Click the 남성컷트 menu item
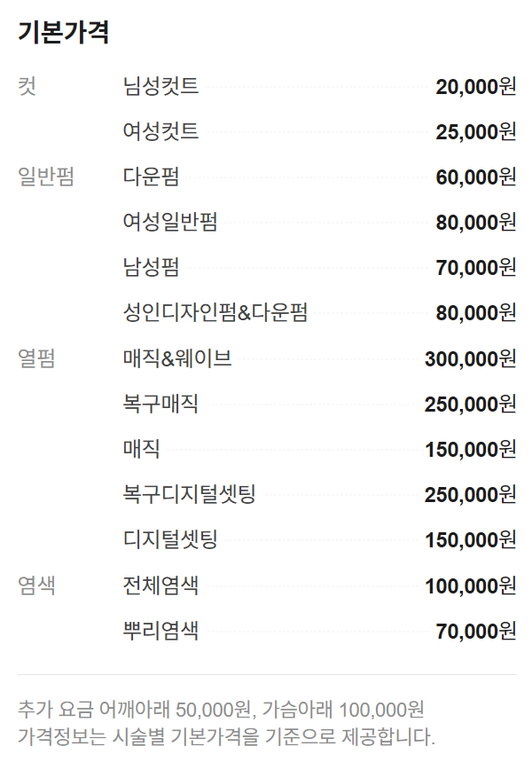Screen dimensions: 532x762 click(x=160, y=87)
